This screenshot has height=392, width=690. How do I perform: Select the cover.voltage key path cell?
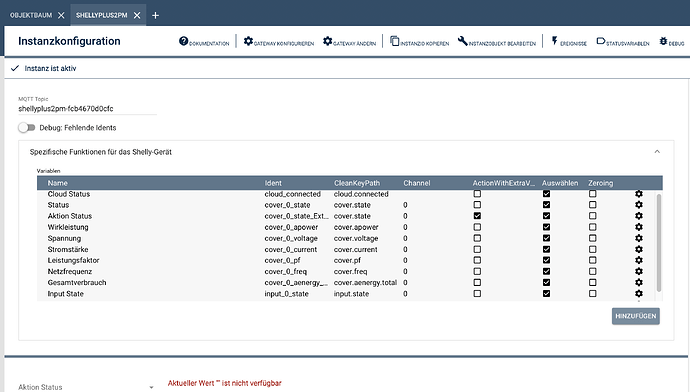pos(356,238)
